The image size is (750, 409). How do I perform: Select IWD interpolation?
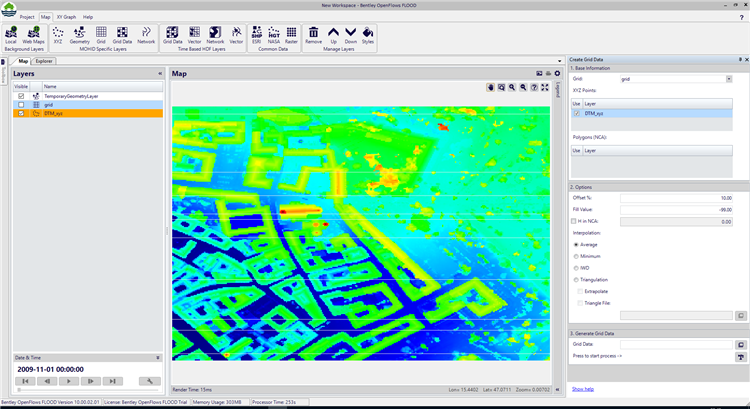coord(576,268)
